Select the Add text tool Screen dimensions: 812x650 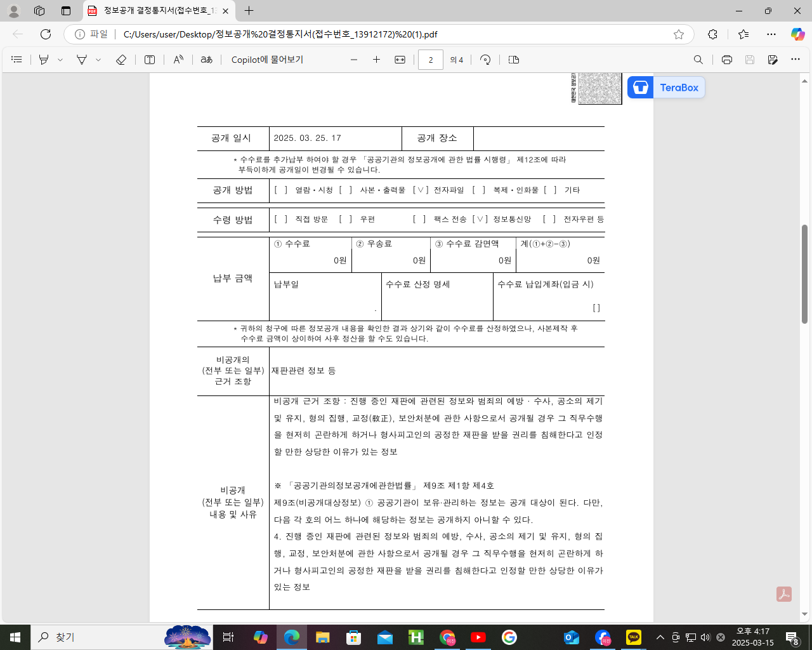point(148,59)
